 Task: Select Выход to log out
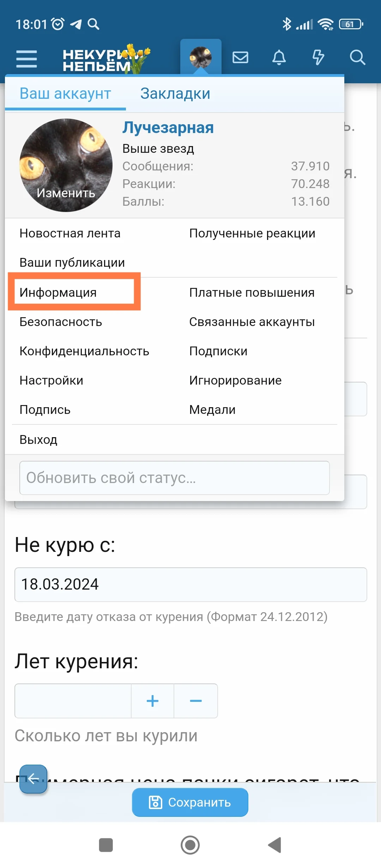[39, 439]
